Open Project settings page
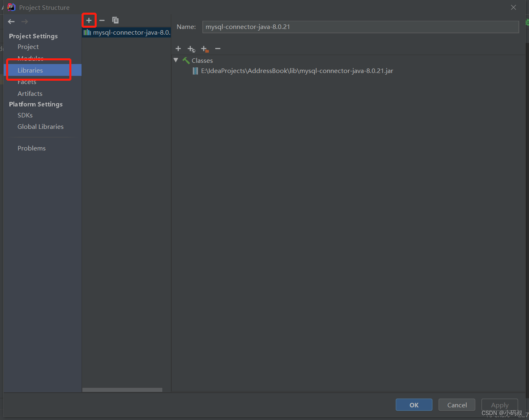Screen dimensions: 529x420 [x=28, y=47]
